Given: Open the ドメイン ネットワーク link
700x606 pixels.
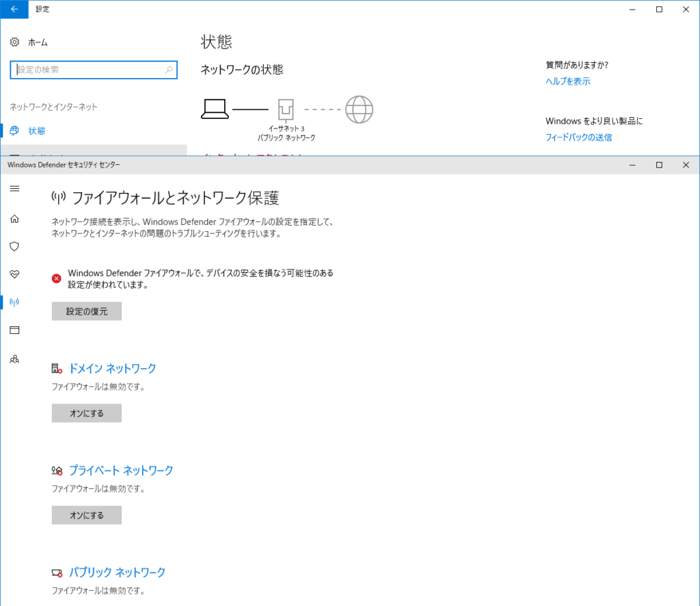Looking at the screenshot, I should (112, 369).
